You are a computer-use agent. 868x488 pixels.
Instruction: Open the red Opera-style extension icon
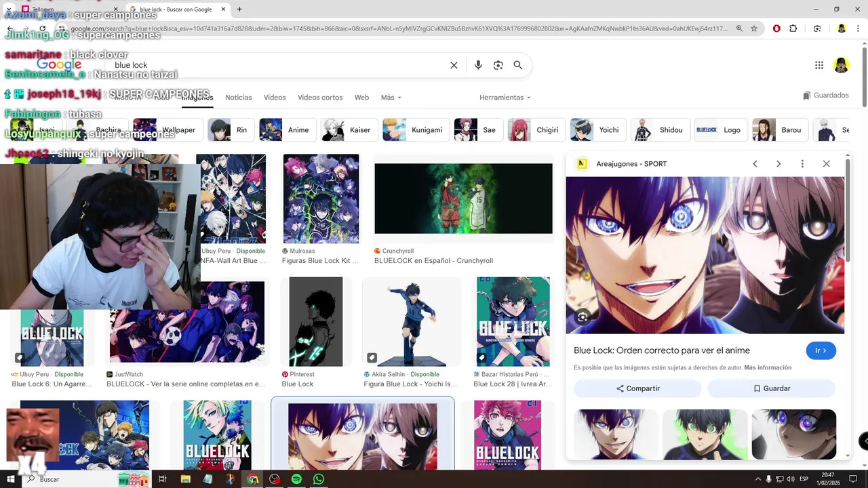(x=776, y=28)
